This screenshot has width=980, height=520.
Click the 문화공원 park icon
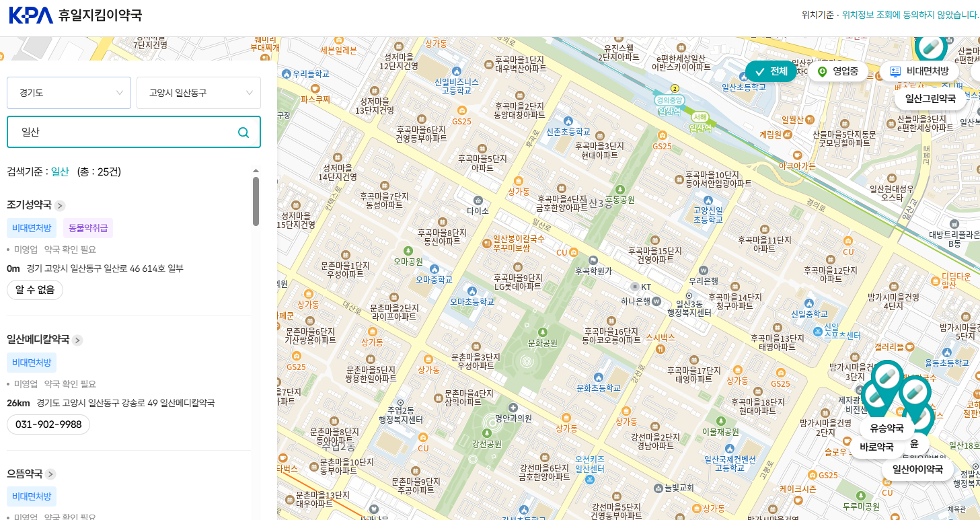[x=543, y=332]
